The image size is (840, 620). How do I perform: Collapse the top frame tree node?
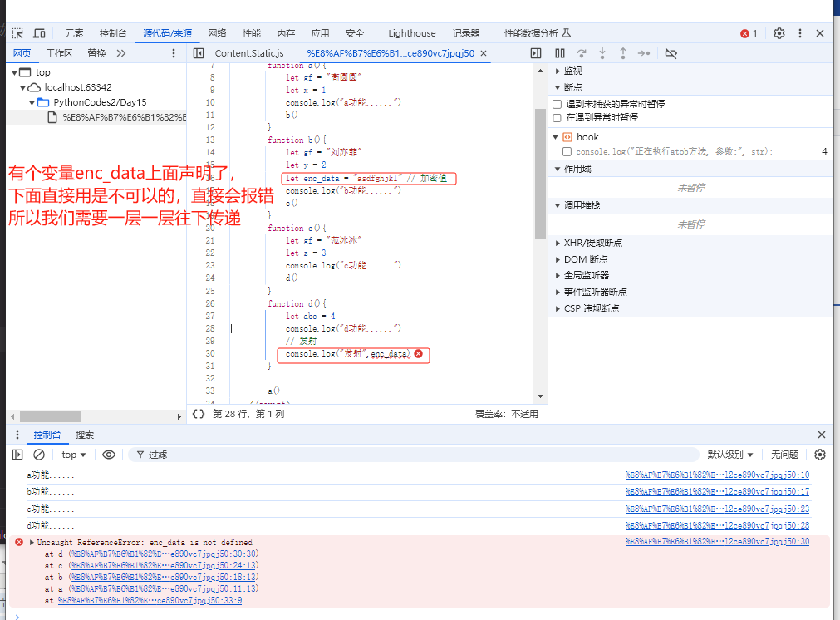[x=14, y=72]
